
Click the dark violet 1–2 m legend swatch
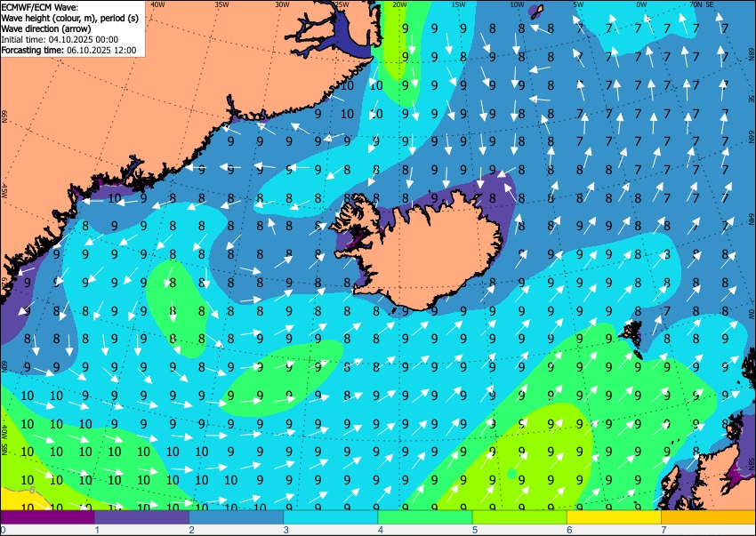point(141,517)
